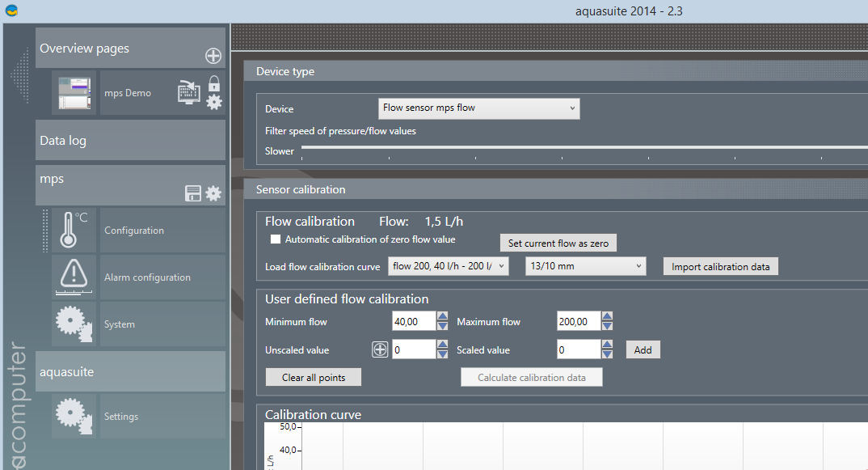This screenshot has height=470, width=868.
Task: Open the Overview pages section
Action: click(130, 49)
